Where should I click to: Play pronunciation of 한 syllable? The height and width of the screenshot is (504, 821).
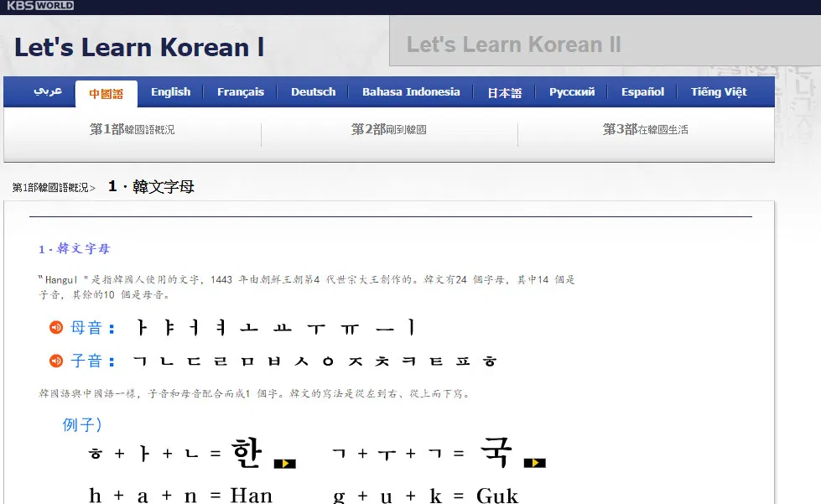click(x=285, y=463)
